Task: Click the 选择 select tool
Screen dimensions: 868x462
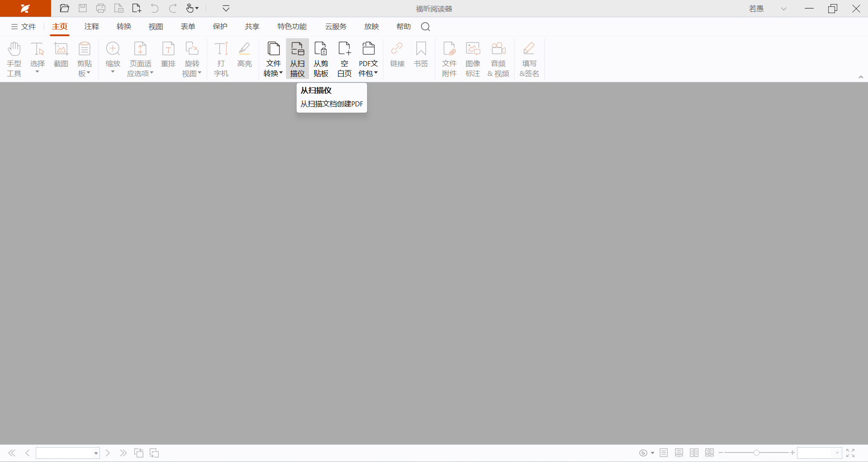Action: tap(38, 59)
